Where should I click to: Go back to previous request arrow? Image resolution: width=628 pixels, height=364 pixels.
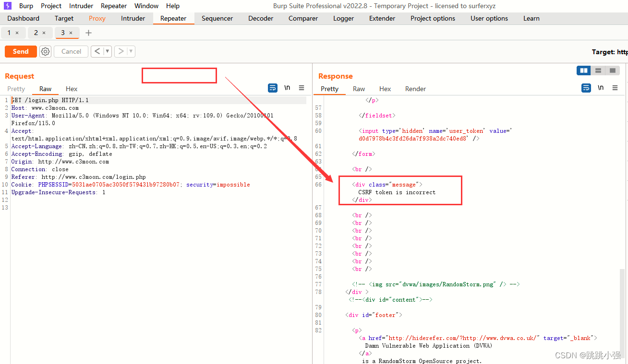tap(97, 51)
